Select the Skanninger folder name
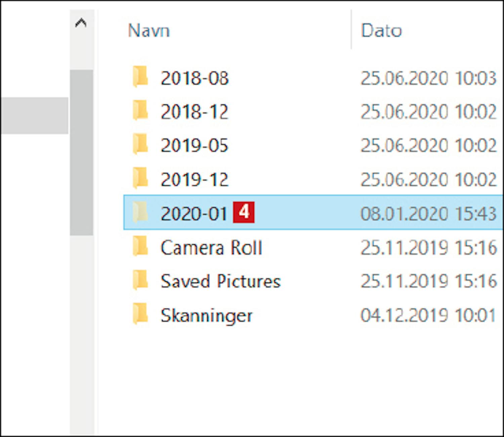This screenshot has height=437, width=504. pyautogui.click(x=207, y=316)
